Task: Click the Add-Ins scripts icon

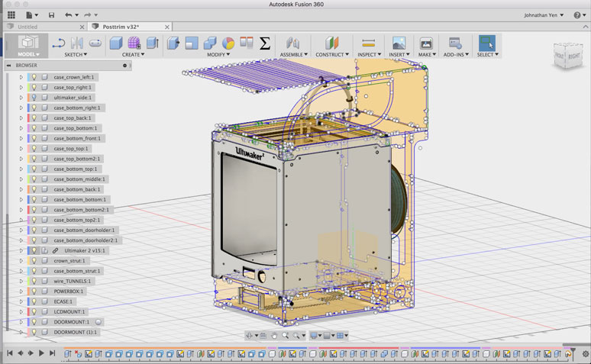Action: click(455, 43)
